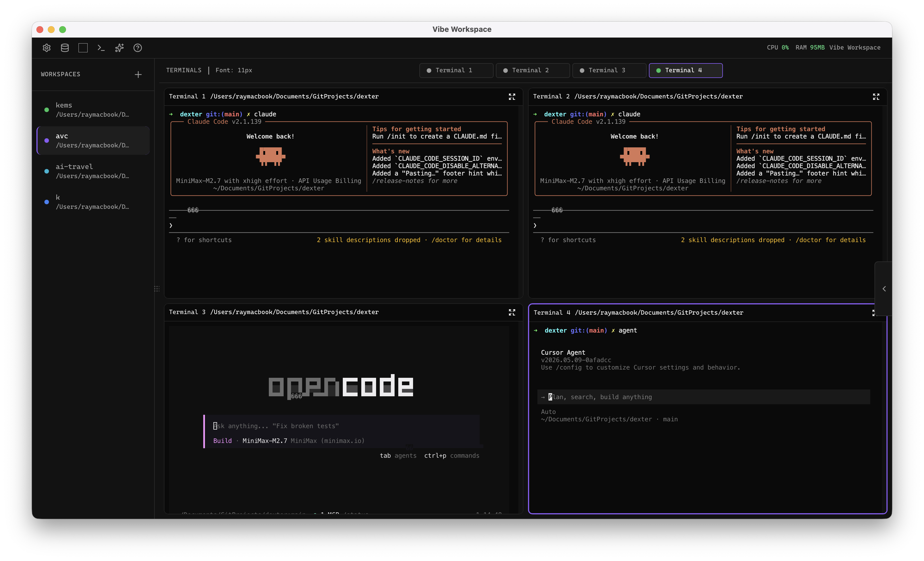The height and width of the screenshot is (561, 924).
Task: Click skill descriptions dropped notice in Terminal 2
Action: 773,240
